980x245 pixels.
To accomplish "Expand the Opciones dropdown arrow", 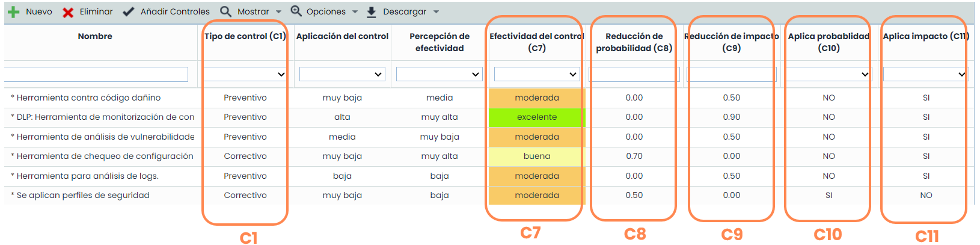I will pos(355,12).
